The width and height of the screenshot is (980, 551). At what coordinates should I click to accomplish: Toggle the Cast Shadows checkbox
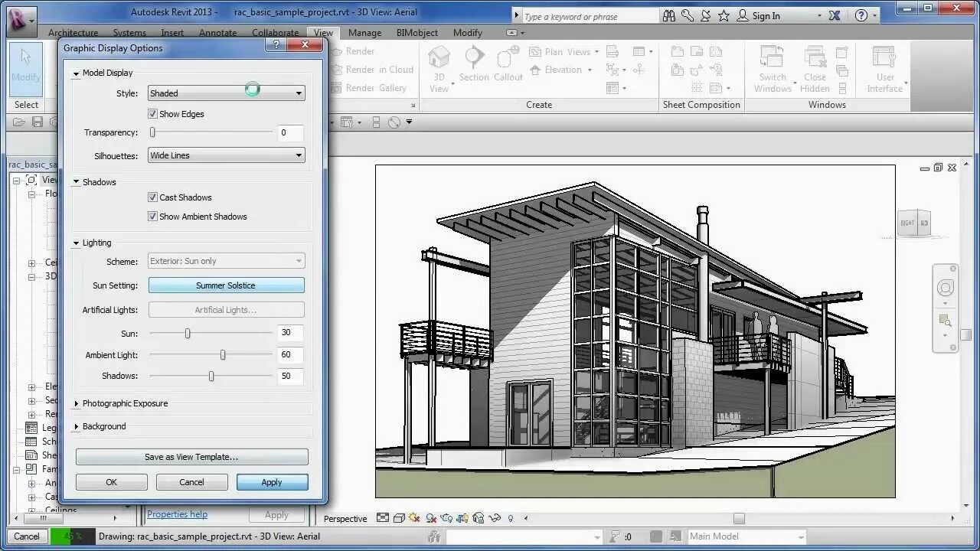pos(152,197)
